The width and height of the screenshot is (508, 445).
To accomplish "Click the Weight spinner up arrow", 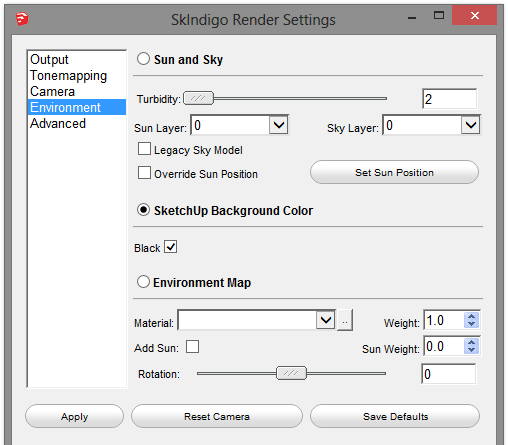I will tap(471, 316).
